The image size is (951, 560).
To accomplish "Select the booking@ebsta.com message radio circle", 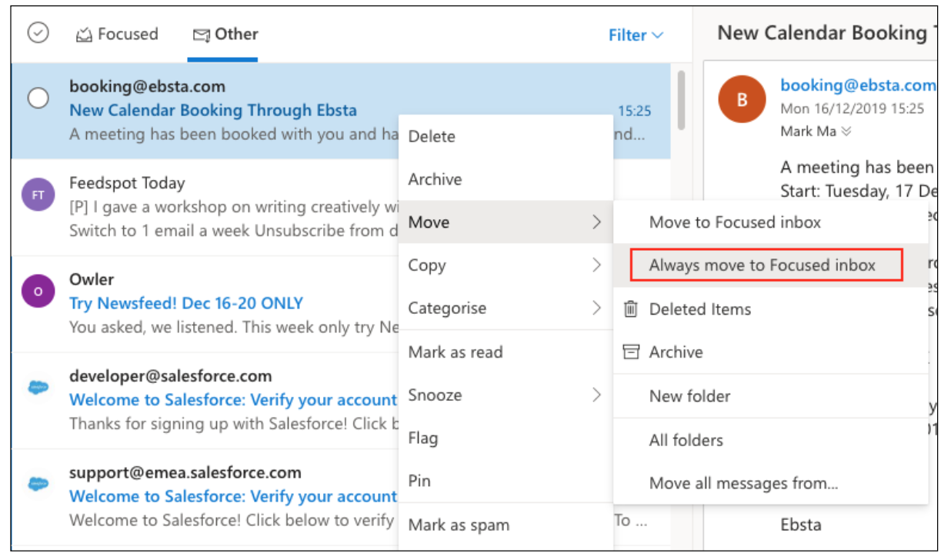I will pyautogui.click(x=38, y=98).
